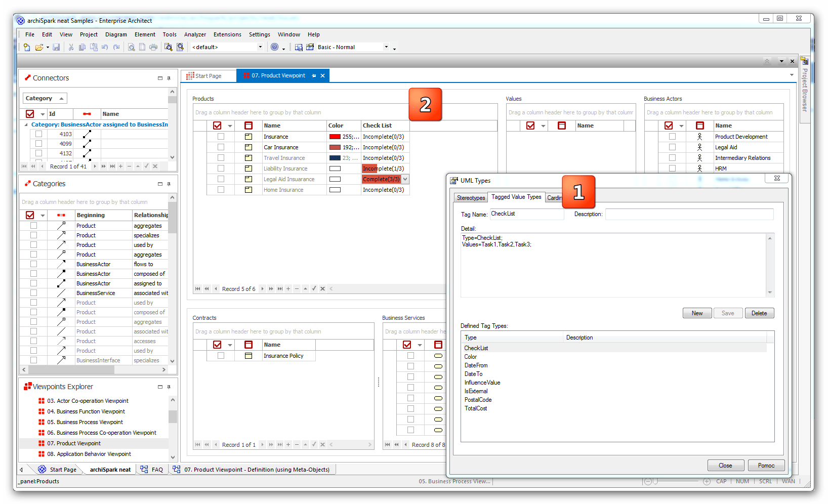Open the Business Actors grid selection dropdown arrow
828x504 pixels.
pos(681,126)
